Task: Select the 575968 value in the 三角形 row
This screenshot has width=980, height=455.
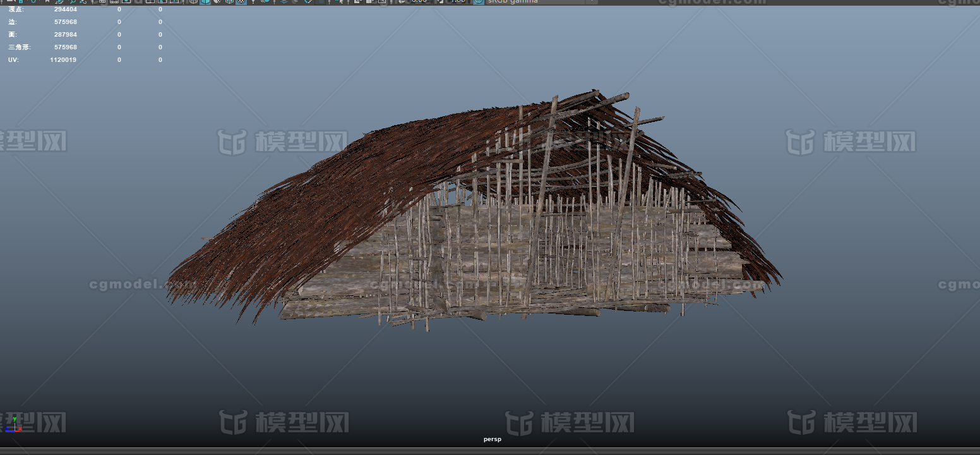Action: [66, 47]
